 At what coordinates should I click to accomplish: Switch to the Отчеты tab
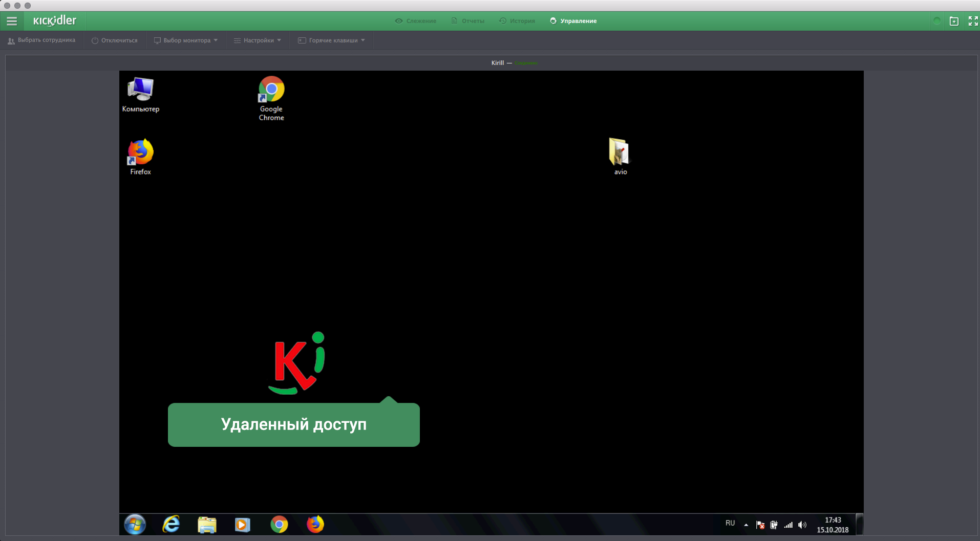click(x=468, y=21)
